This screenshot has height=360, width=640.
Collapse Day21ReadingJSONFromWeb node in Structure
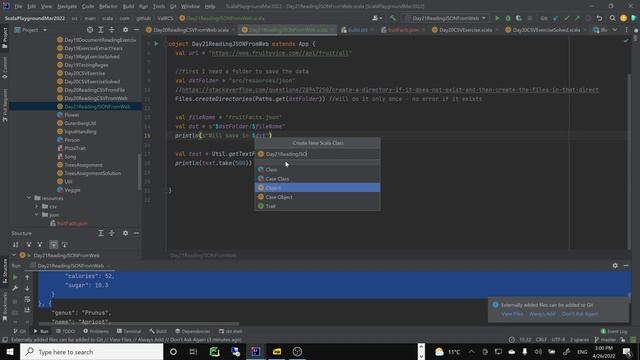[14, 255]
